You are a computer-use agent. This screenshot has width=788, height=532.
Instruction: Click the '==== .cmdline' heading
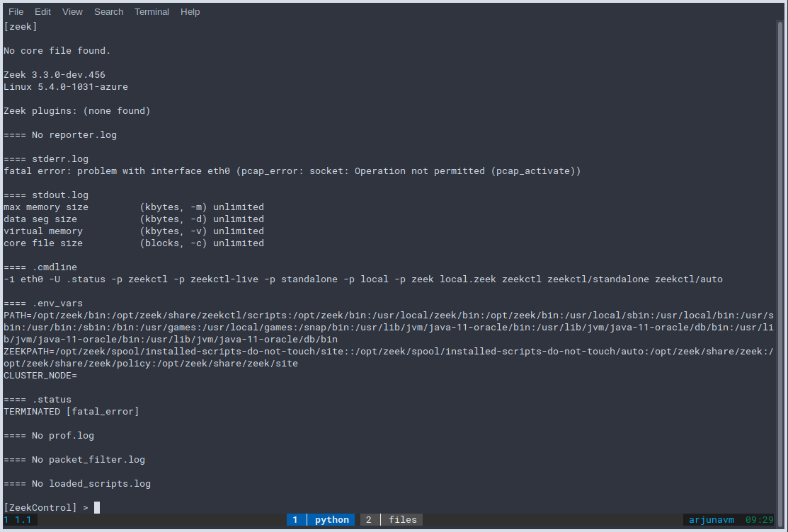(40, 267)
